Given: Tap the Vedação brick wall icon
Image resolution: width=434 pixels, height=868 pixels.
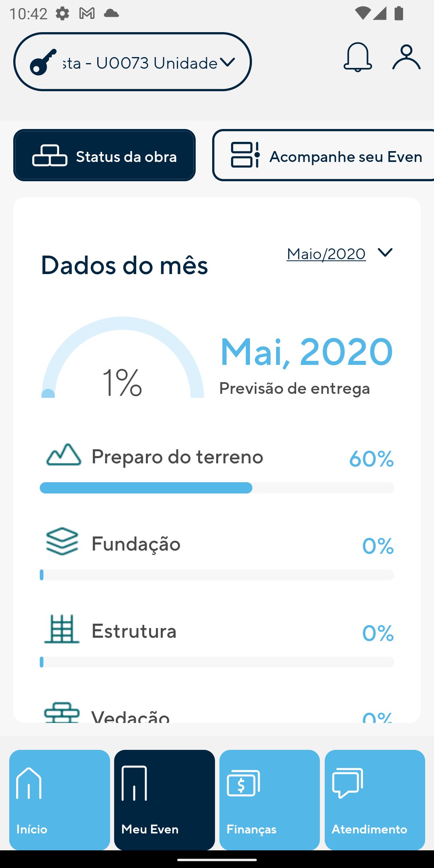Looking at the screenshot, I should pos(62,713).
